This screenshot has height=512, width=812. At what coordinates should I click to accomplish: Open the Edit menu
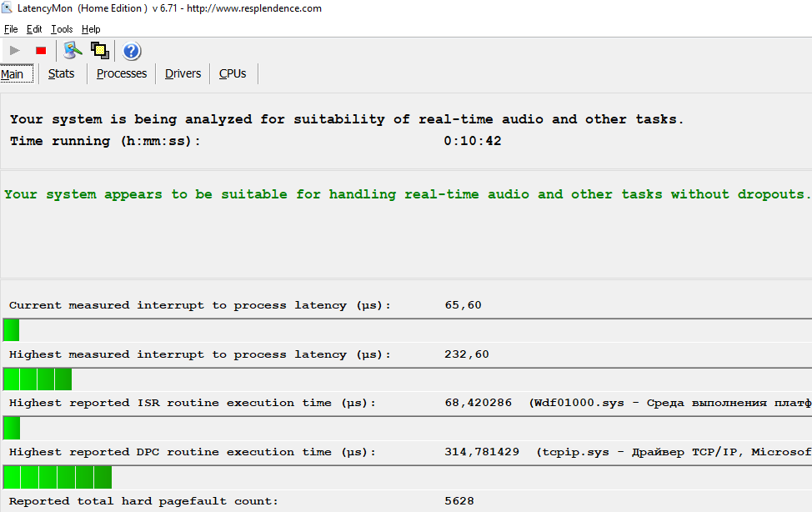[x=34, y=29]
